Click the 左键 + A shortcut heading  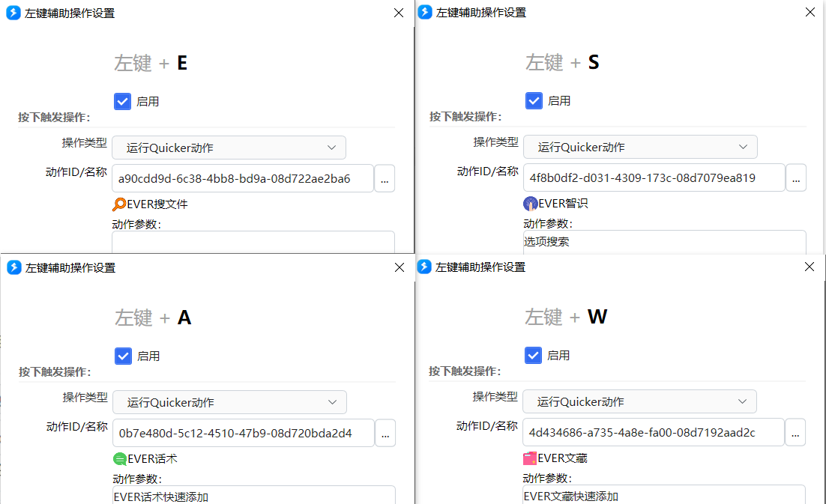pos(154,318)
